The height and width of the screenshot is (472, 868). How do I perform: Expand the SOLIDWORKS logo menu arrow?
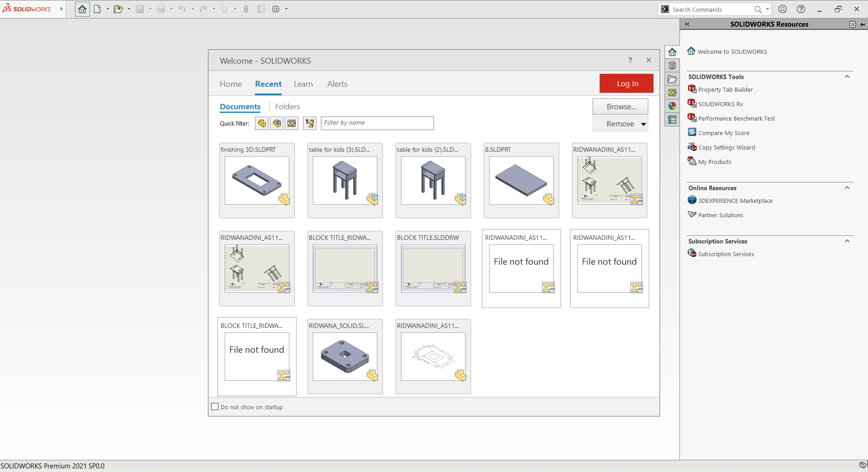[x=61, y=9]
